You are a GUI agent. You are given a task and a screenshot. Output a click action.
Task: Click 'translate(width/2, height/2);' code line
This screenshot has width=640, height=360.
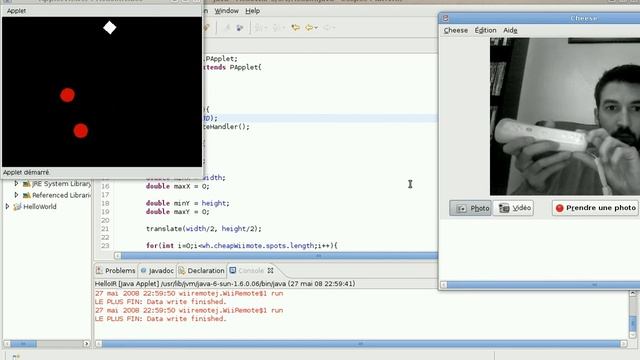tap(204, 229)
